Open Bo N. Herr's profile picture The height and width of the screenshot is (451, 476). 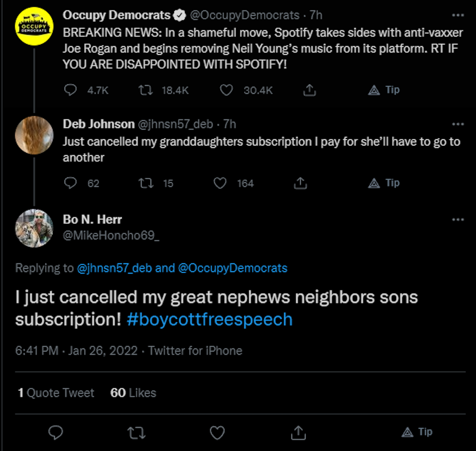[x=34, y=228]
